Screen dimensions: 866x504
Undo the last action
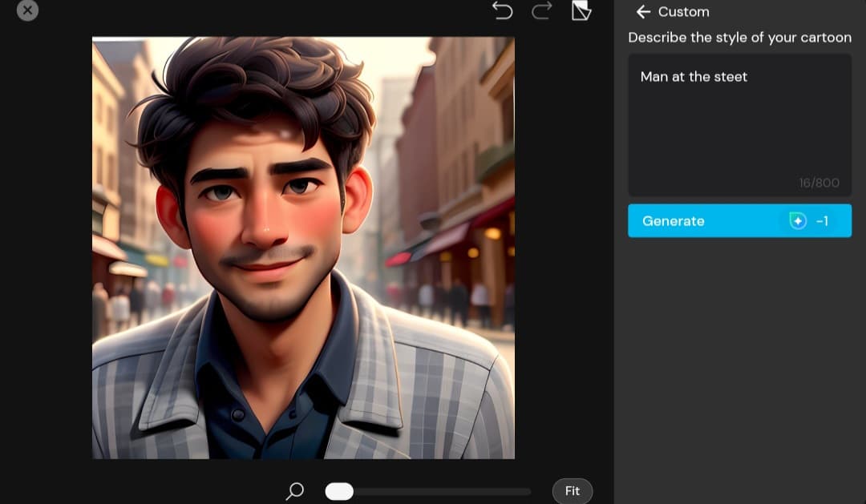pos(502,10)
